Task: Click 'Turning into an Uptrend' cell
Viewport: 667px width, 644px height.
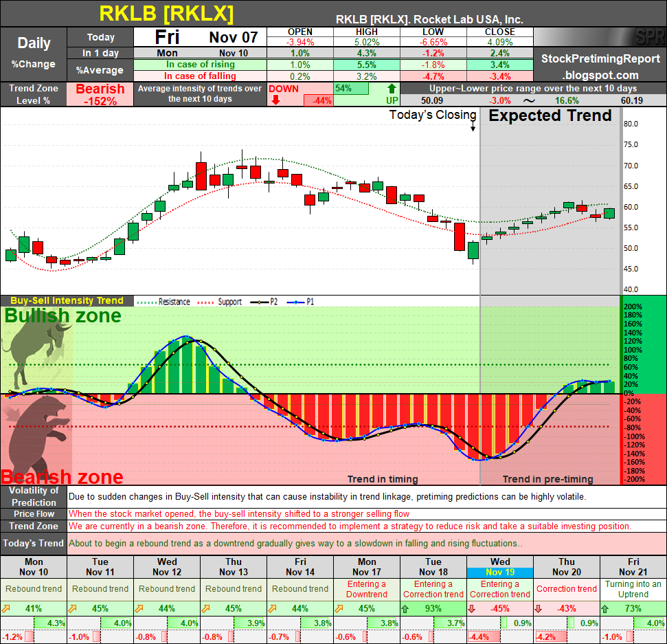Action: 633,589
